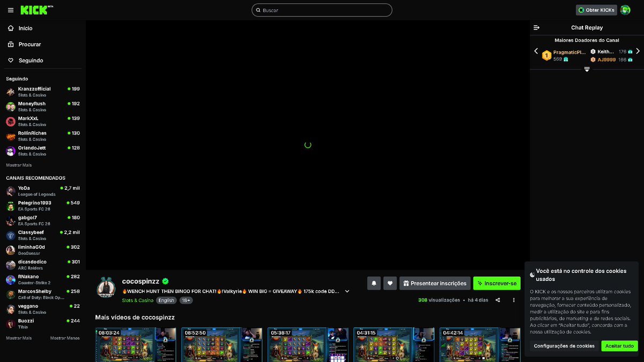Expand the stream title chevron
Image resolution: width=644 pixels, height=362 pixels.
coord(347,291)
